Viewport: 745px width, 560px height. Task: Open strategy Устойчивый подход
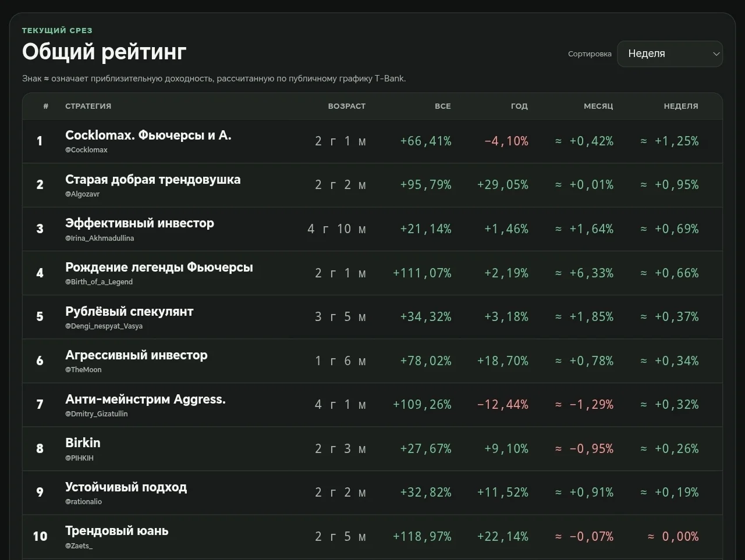(x=126, y=487)
